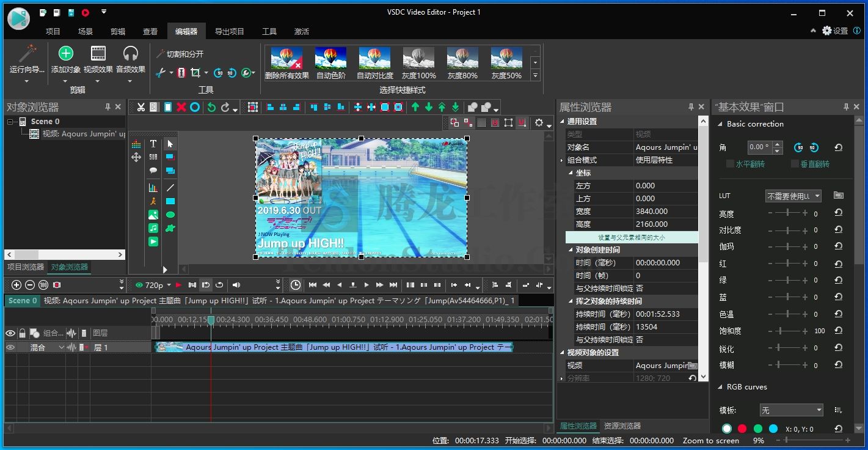Collapse the RGB curves section

point(720,387)
